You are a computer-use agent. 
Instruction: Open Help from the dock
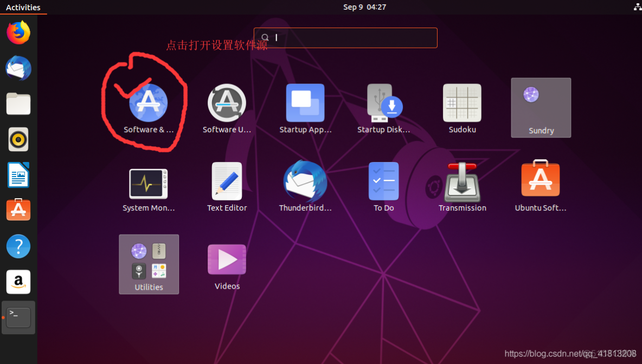[x=18, y=246]
